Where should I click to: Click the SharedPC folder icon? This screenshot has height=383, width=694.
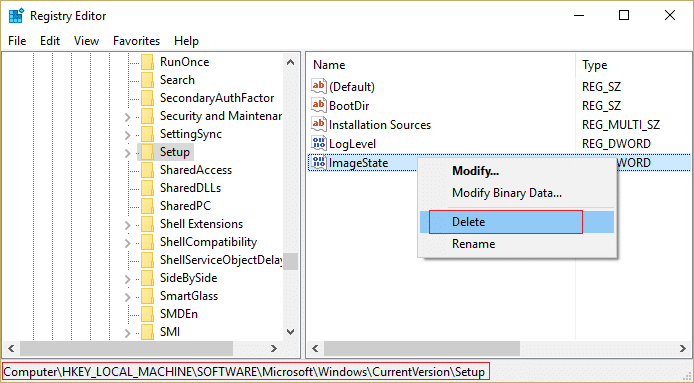point(147,206)
